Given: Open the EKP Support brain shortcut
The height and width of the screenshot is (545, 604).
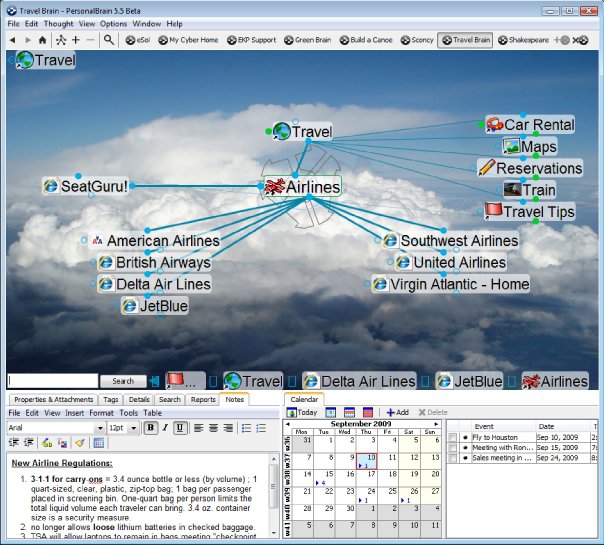Looking at the screenshot, I should tap(252, 40).
